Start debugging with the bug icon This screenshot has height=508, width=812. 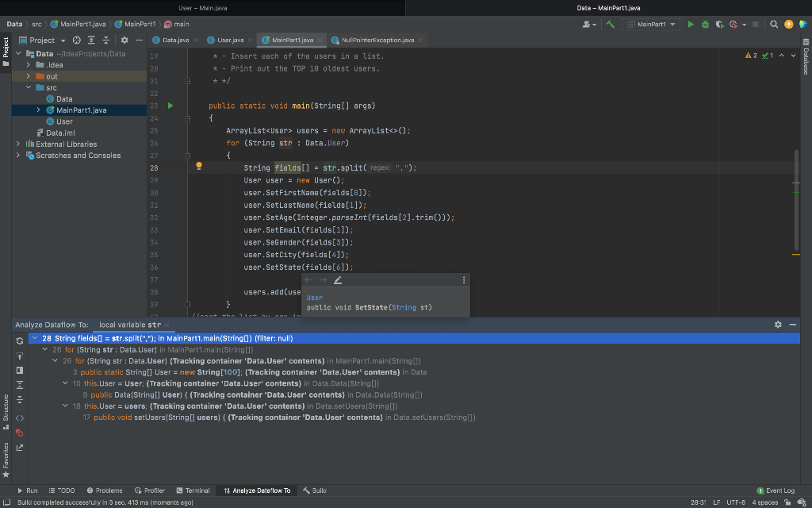pyautogui.click(x=704, y=25)
